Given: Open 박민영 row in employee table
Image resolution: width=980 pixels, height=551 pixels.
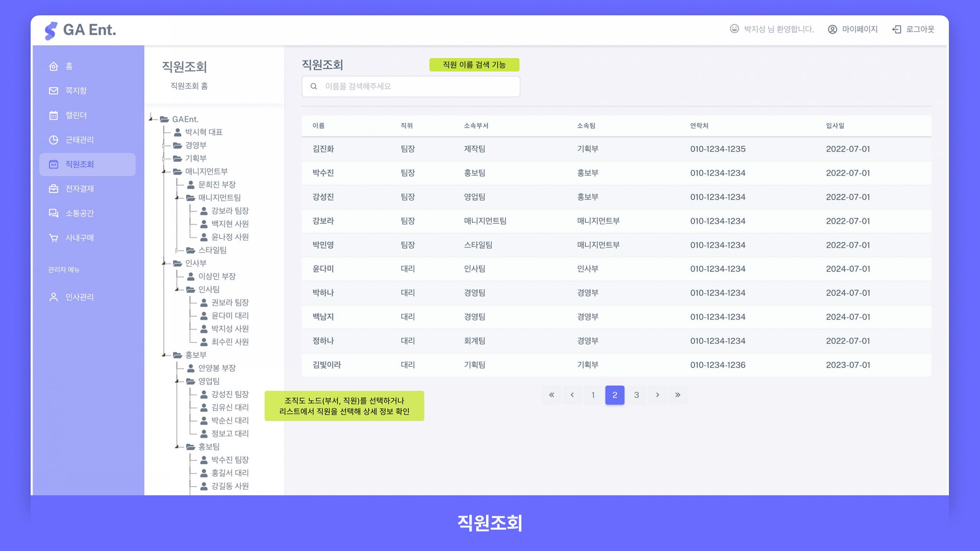Looking at the screenshot, I should [616, 245].
